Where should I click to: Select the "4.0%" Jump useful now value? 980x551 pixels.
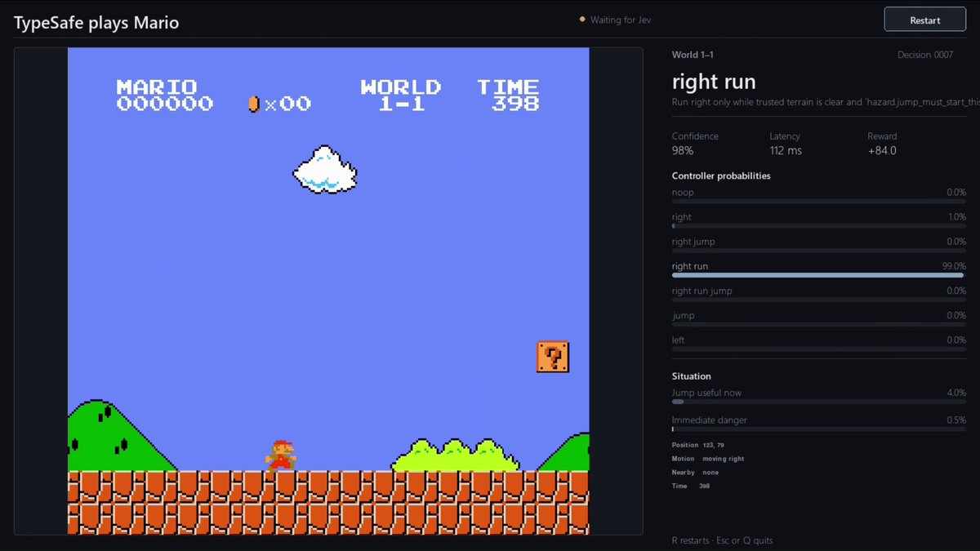click(956, 393)
